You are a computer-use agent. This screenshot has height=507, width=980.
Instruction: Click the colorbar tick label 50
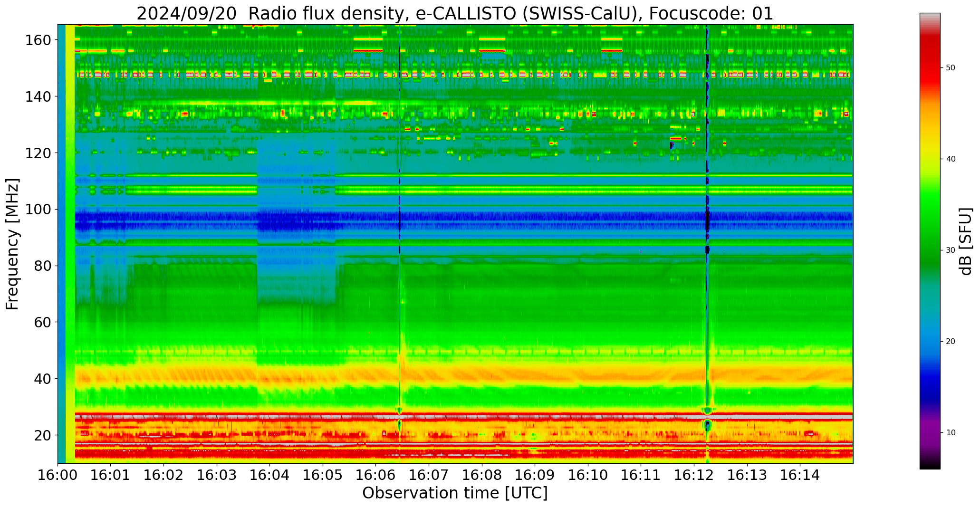pyautogui.click(x=951, y=67)
